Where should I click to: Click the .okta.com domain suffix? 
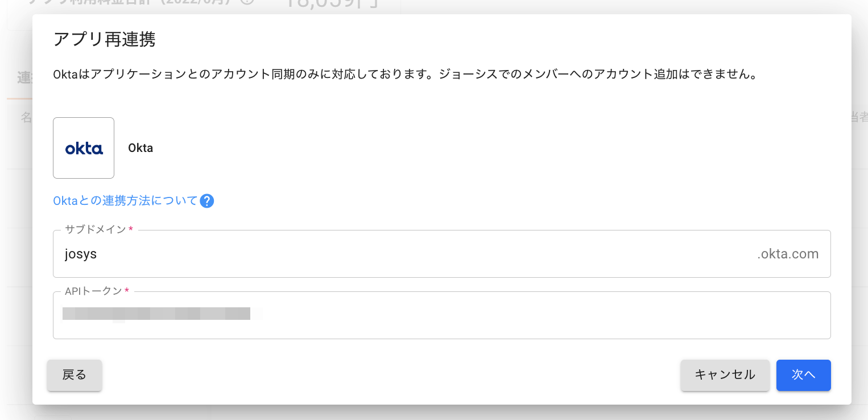point(788,254)
